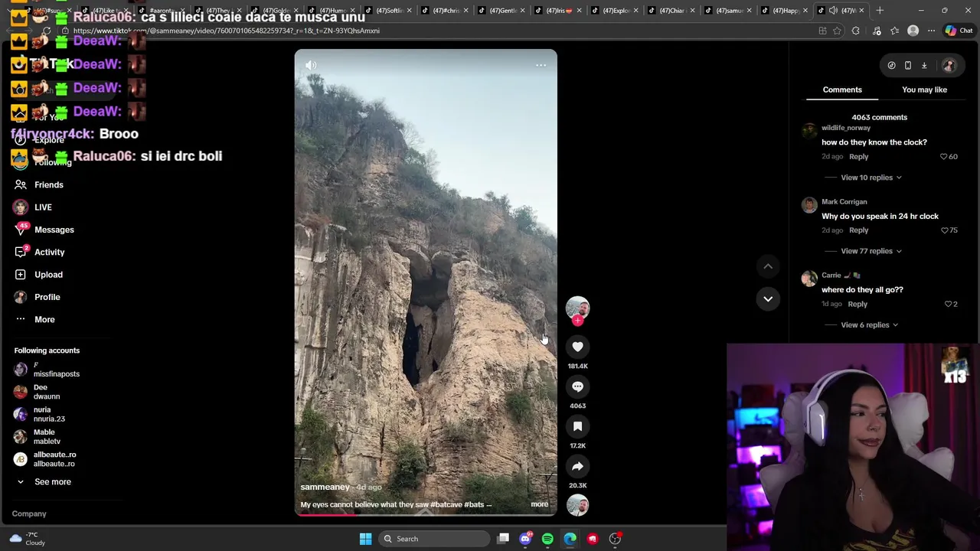
Task: Follow sammeaney with the red plus badge
Action: (x=577, y=321)
